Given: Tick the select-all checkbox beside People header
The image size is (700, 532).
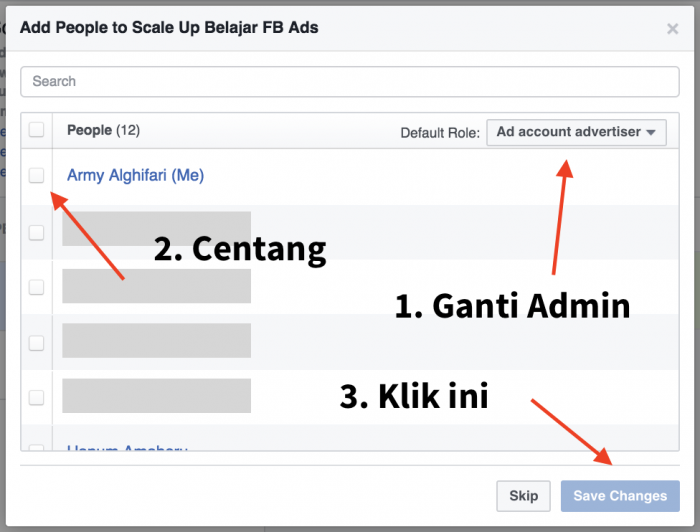Looking at the screenshot, I should [36, 130].
